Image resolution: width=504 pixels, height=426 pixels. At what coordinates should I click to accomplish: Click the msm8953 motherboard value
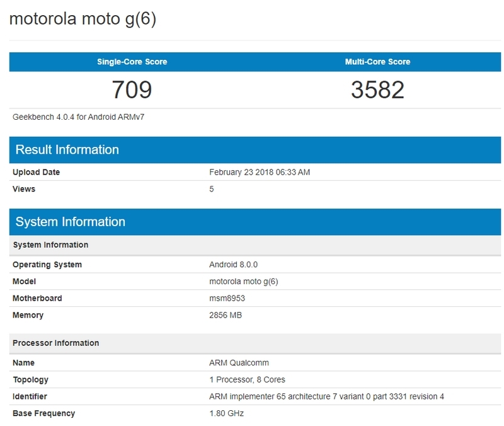pos(224,298)
